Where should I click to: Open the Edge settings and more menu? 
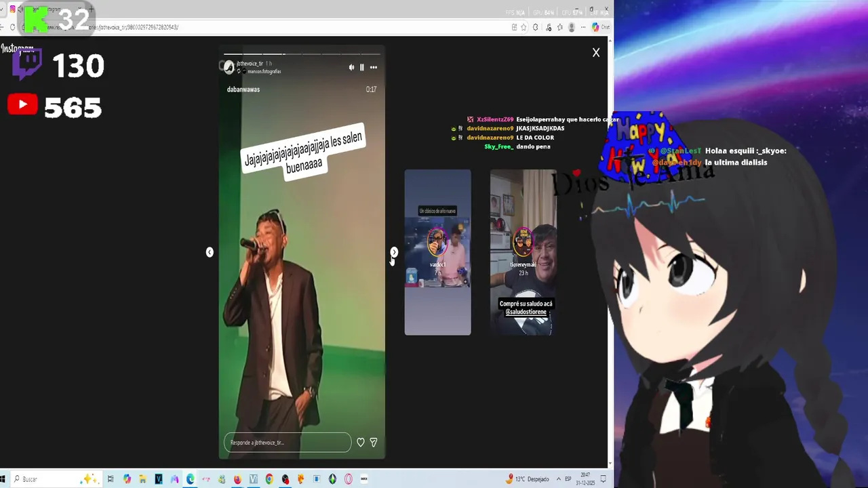coord(583,27)
